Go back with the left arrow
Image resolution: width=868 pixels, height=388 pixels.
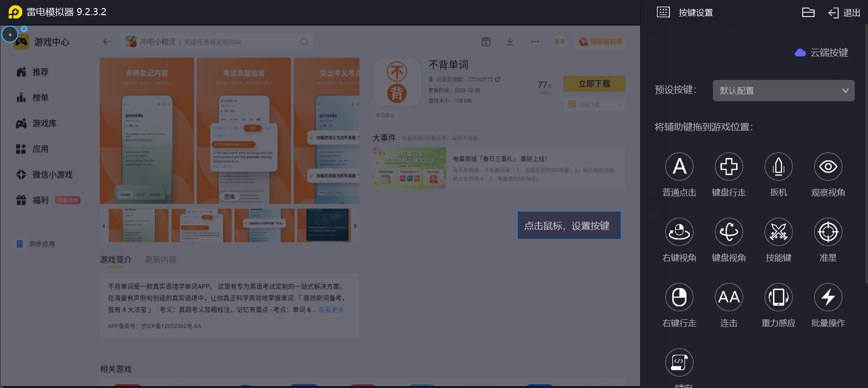[x=107, y=42]
